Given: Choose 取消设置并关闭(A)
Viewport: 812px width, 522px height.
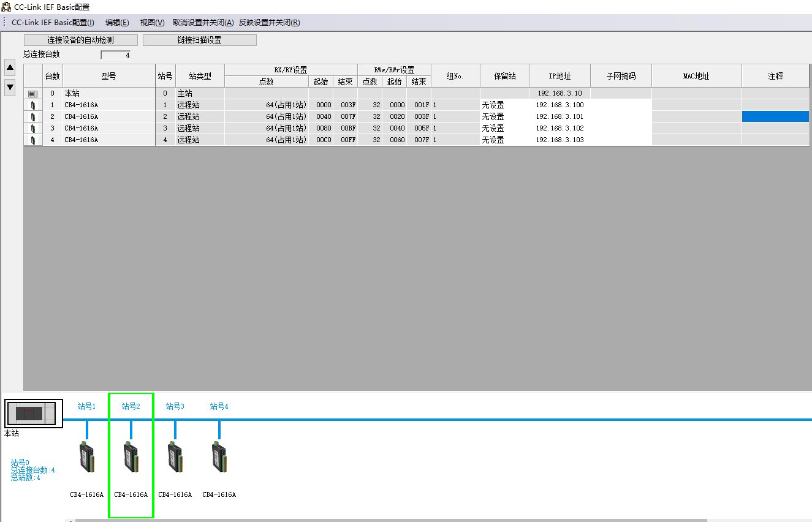Looking at the screenshot, I should tap(203, 23).
